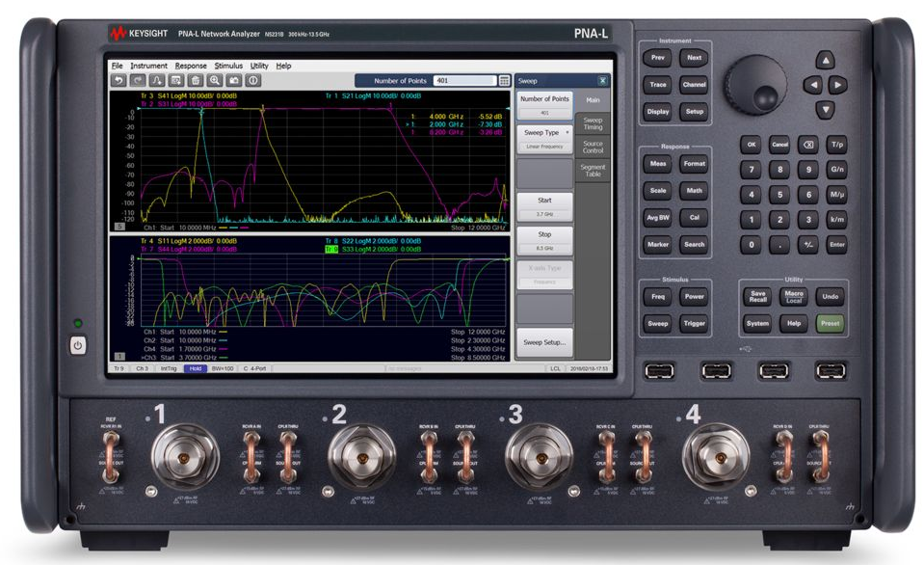This screenshot has width=924, height=565.
Task: Toggle the Hold indicator in the status bar
Action: click(x=196, y=368)
